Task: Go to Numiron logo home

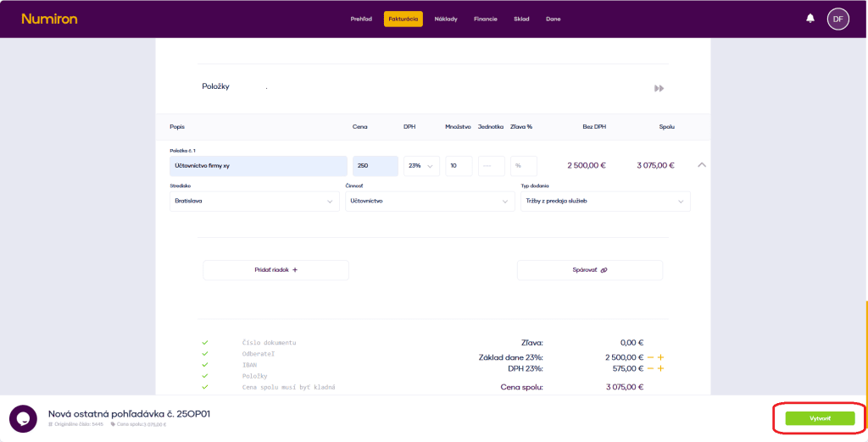Action: (48, 19)
